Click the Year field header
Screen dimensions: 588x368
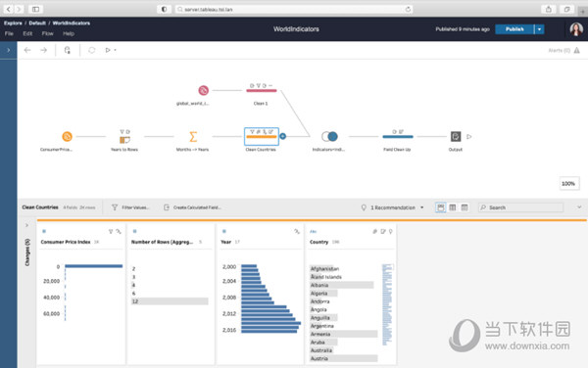click(225, 242)
